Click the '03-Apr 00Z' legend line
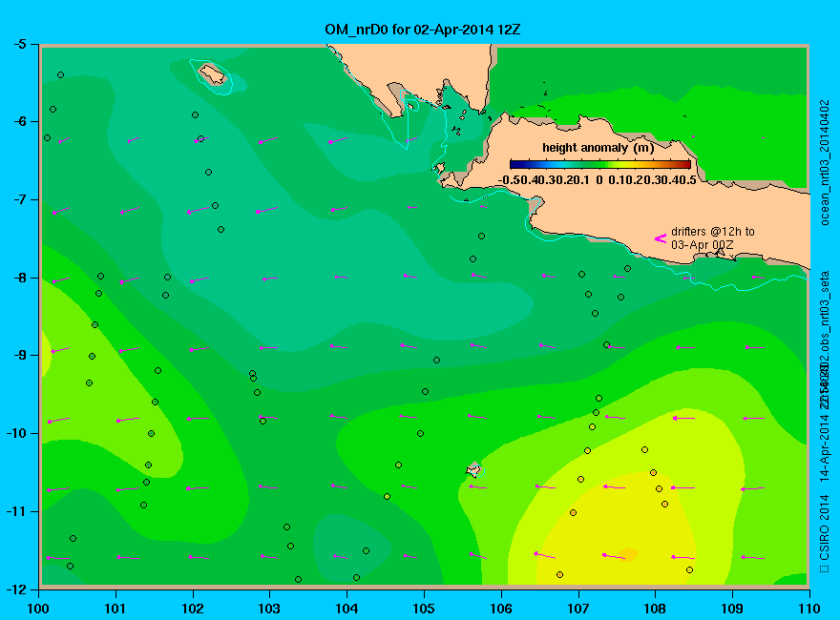This screenshot has height=620, width=840. [x=703, y=245]
